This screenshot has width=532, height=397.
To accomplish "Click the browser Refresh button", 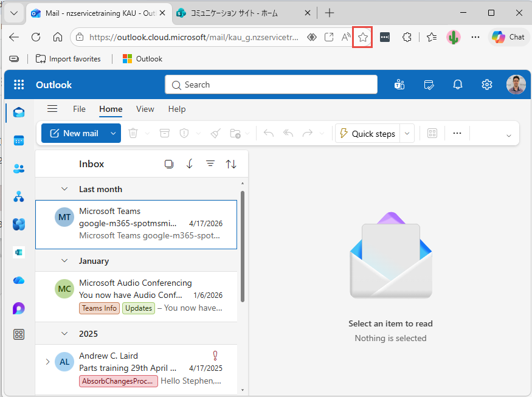I will pyautogui.click(x=36, y=37).
